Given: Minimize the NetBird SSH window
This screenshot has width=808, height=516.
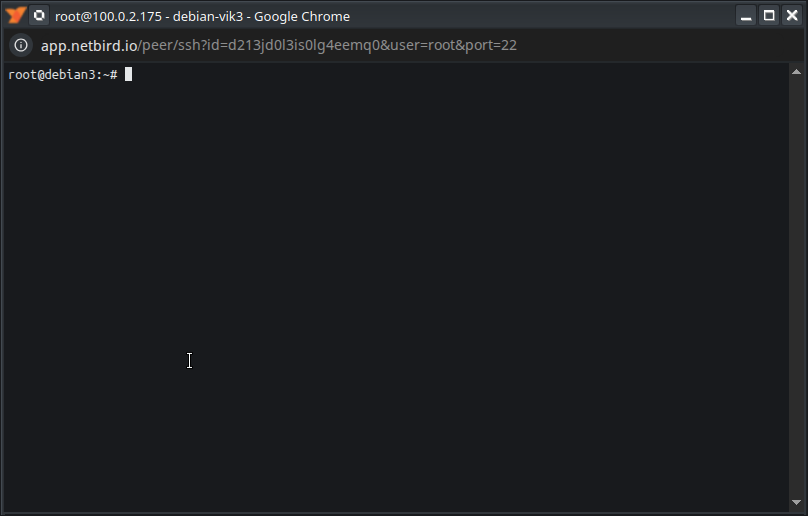Looking at the screenshot, I should pos(745,15).
